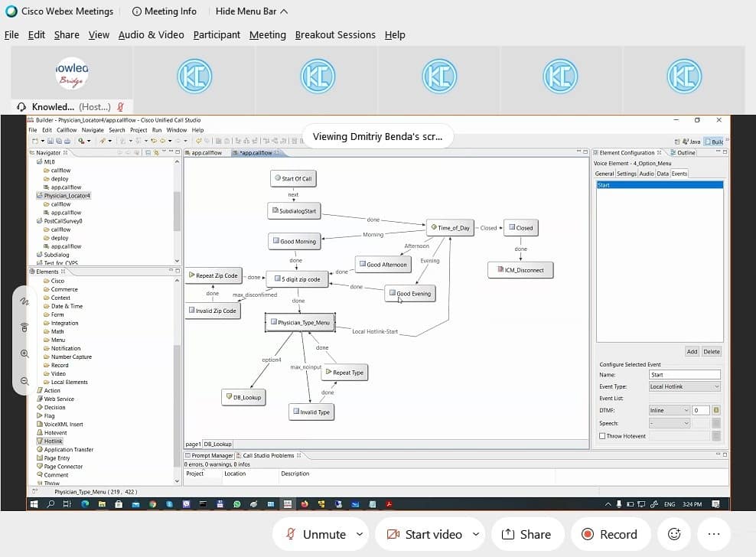Open the Participant menu
This screenshot has height=557, width=756.
(217, 34)
